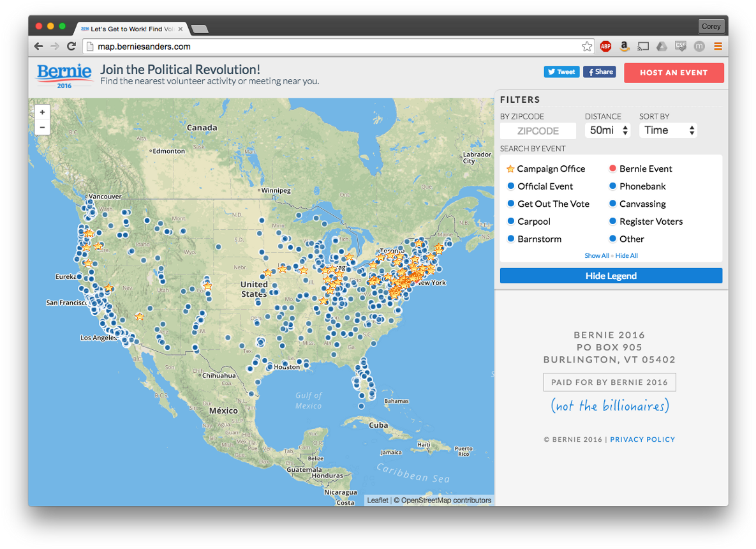Click the round 'm' extension icon
Viewport: 756px width, 549px height.
699,47
